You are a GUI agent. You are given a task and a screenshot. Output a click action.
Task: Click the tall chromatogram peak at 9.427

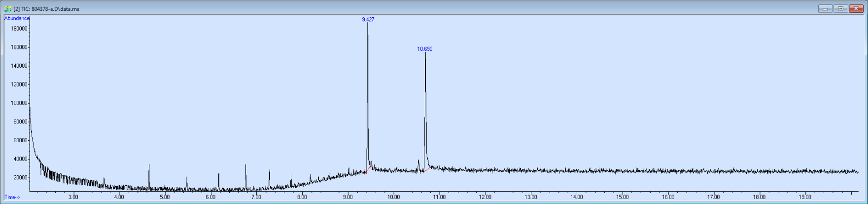pos(367,96)
